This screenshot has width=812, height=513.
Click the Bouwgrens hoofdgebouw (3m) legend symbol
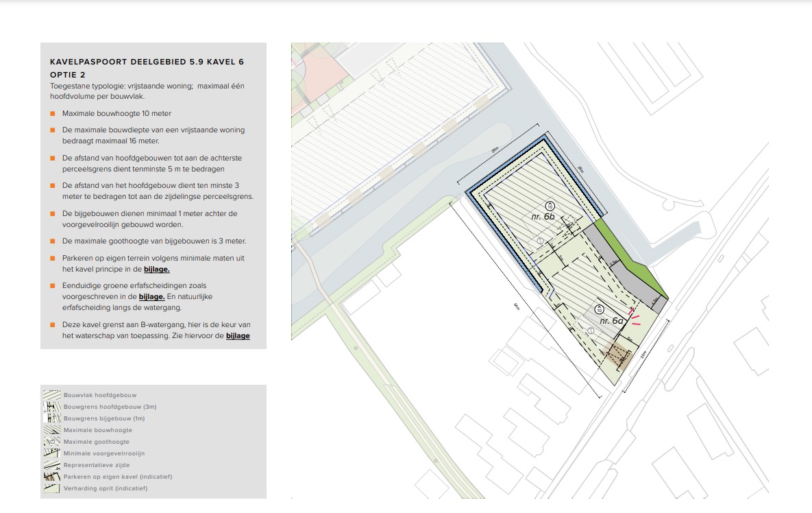click(52, 407)
